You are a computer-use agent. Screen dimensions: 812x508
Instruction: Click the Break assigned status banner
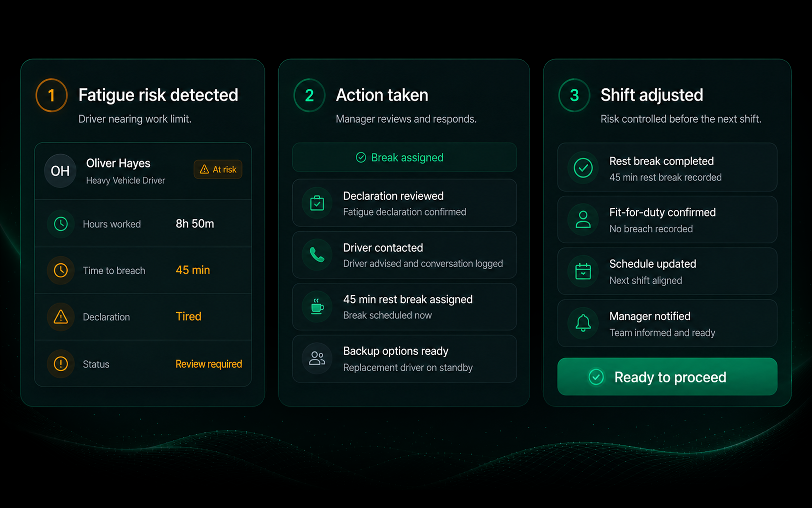404,157
